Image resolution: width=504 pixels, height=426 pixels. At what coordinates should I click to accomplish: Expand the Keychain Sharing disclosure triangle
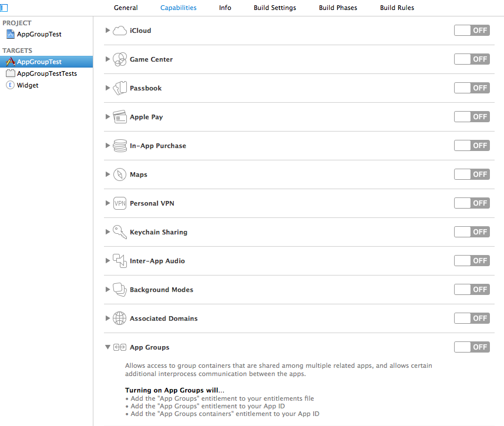point(107,232)
